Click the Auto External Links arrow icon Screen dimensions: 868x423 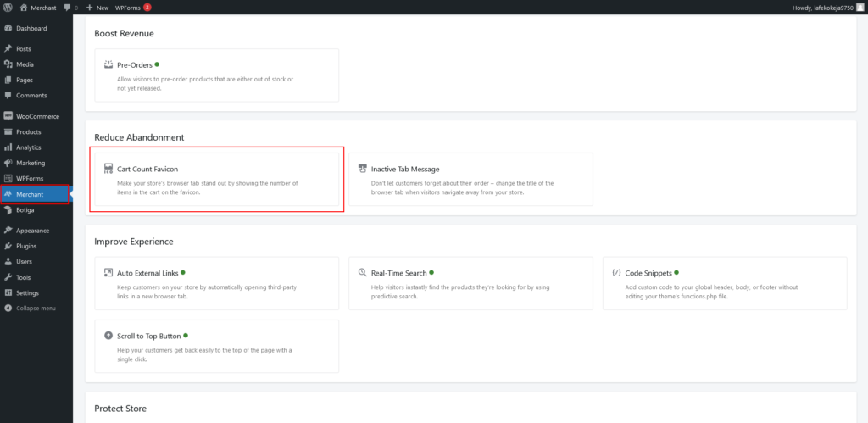[x=108, y=272]
